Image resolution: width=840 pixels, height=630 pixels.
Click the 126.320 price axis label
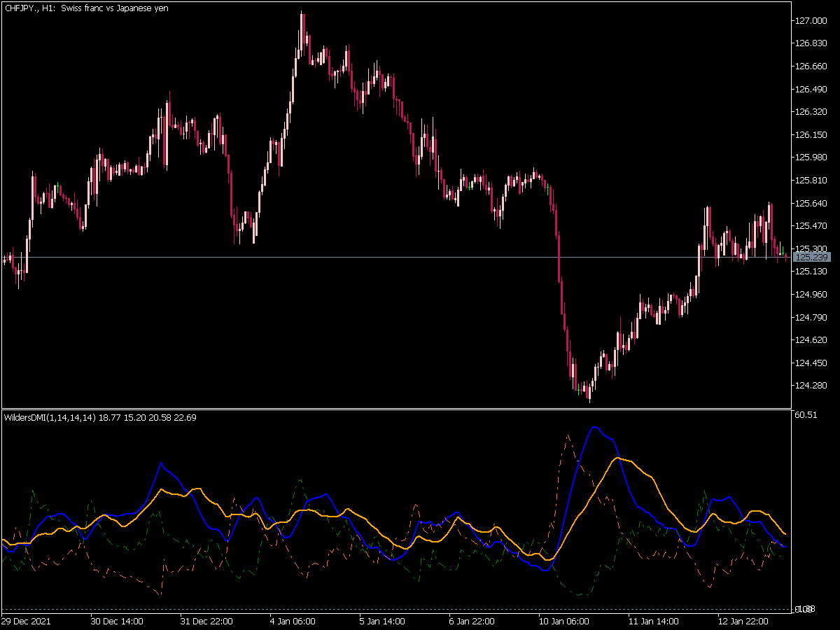click(812, 112)
